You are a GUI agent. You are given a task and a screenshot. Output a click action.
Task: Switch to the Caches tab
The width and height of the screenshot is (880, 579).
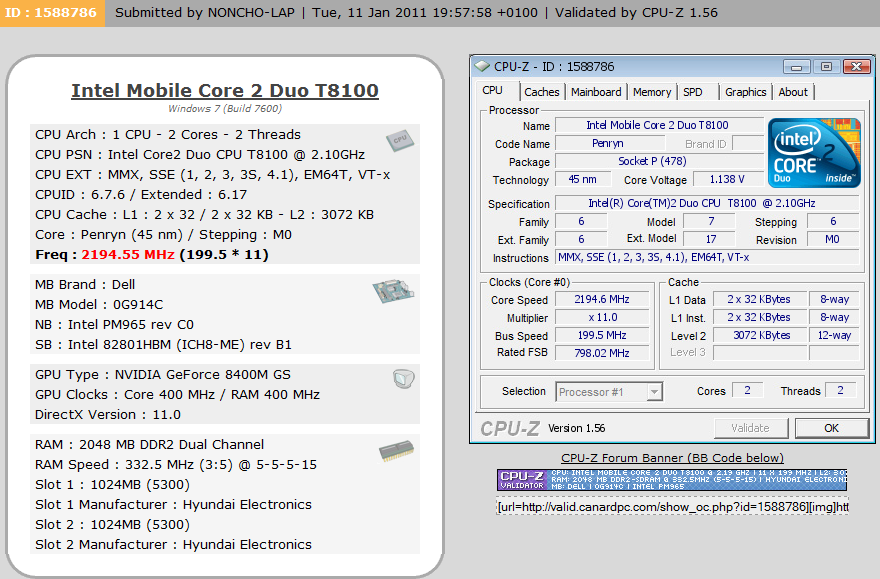pyautogui.click(x=542, y=92)
